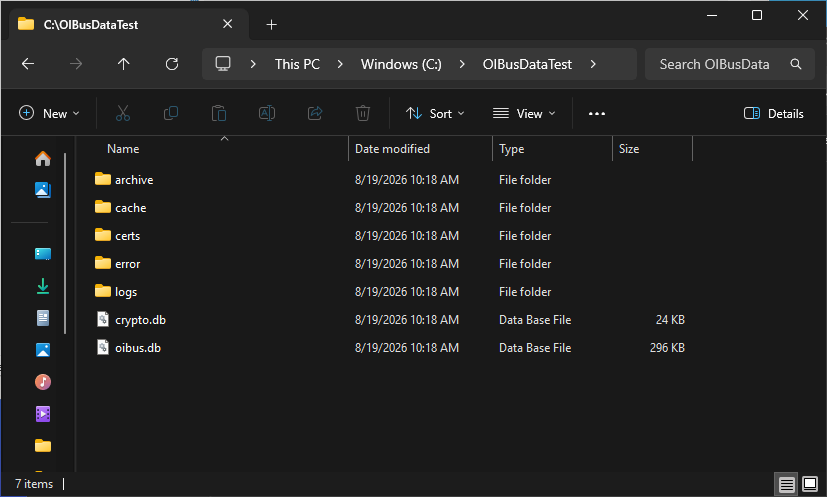Minimize the File Explorer window

click(711, 15)
